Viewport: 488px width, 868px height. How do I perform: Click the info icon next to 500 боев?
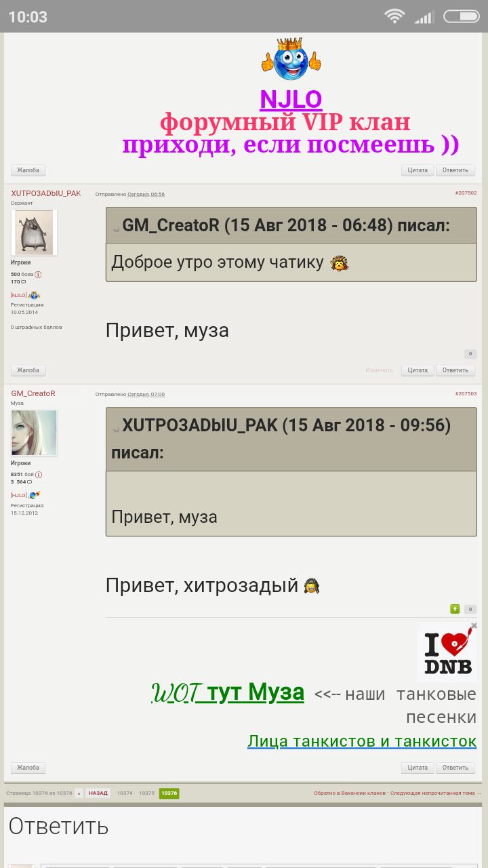coord(39,275)
